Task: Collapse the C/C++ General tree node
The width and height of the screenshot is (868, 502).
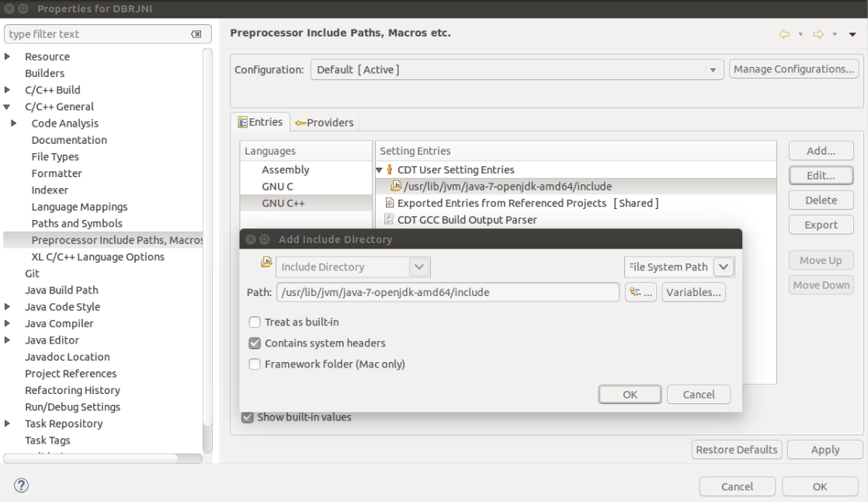Action: coord(8,107)
